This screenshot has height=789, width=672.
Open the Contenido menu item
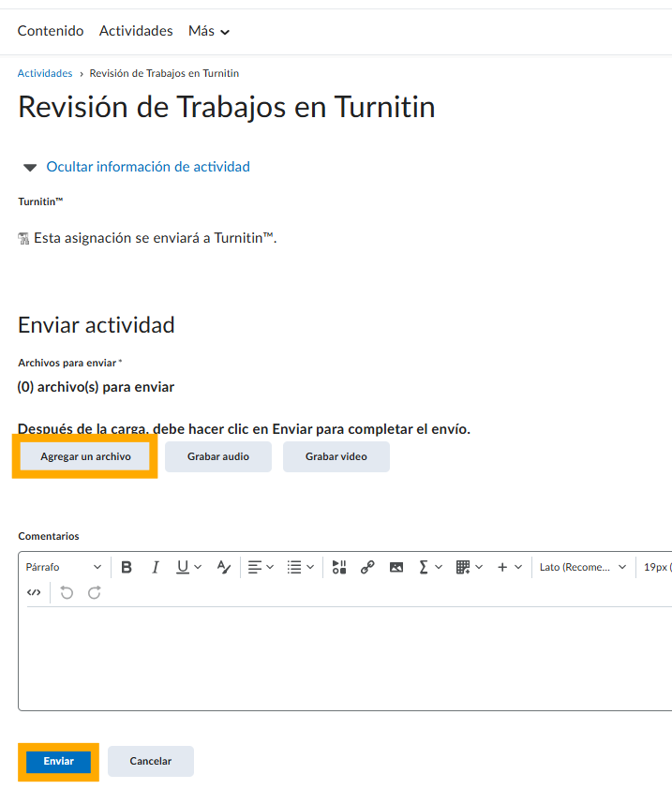[51, 31]
